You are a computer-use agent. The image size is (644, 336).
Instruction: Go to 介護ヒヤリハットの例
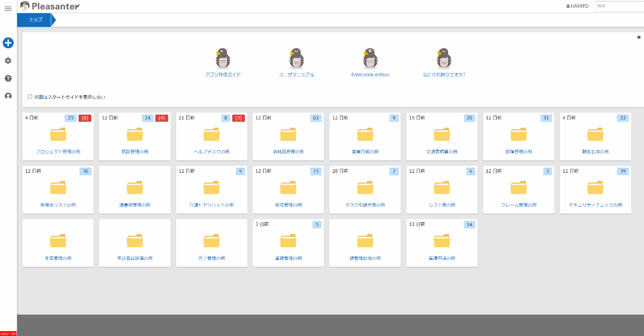[212, 205]
